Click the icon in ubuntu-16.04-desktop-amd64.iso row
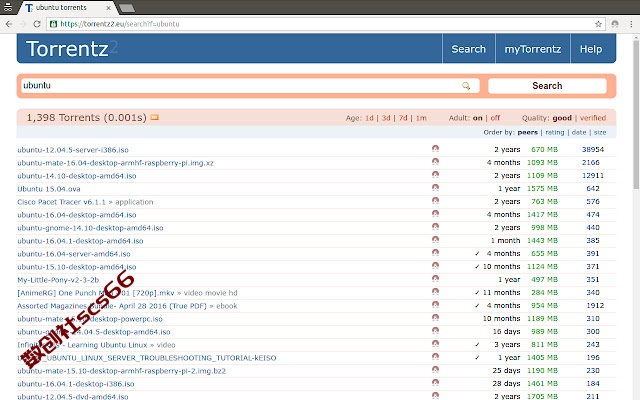The width and height of the screenshot is (640, 400). click(x=436, y=214)
